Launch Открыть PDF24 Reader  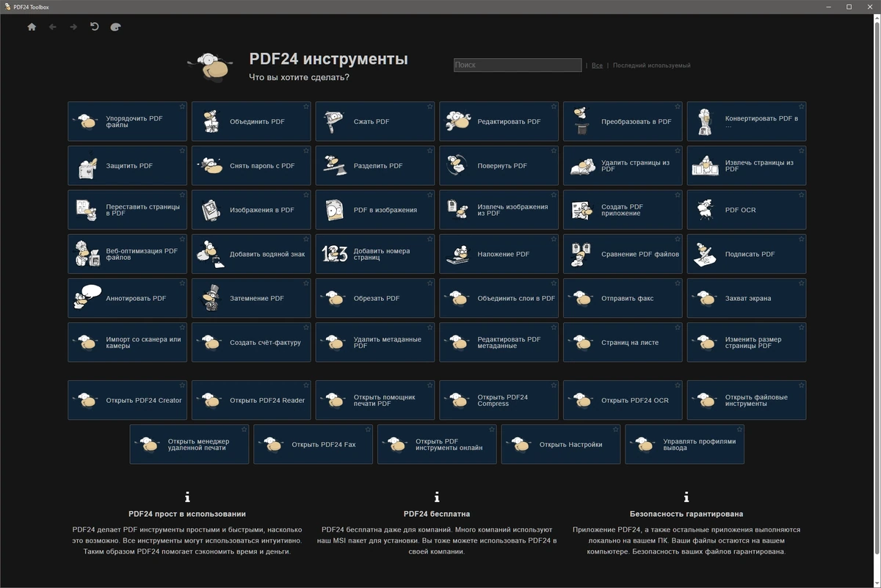point(252,400)
